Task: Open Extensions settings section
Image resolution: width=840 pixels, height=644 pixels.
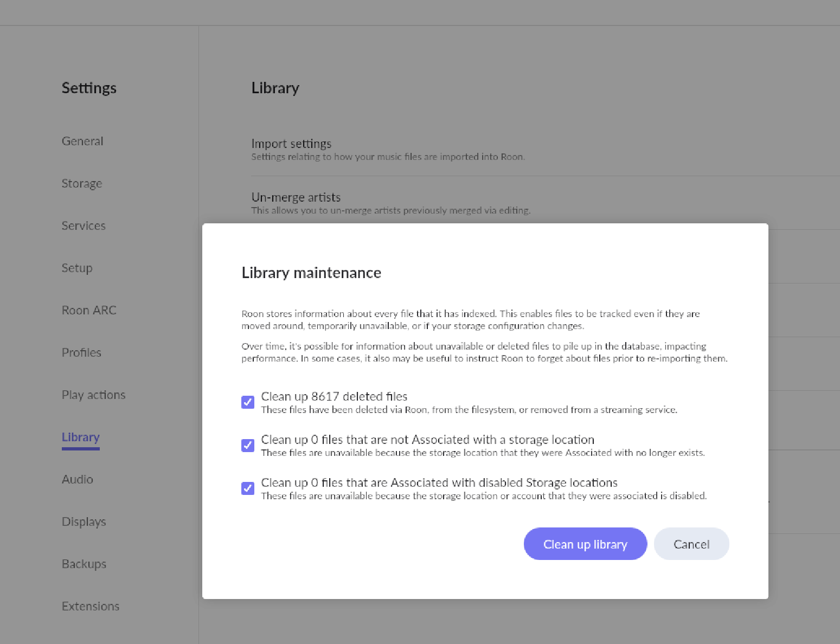Action: point(91,607)
